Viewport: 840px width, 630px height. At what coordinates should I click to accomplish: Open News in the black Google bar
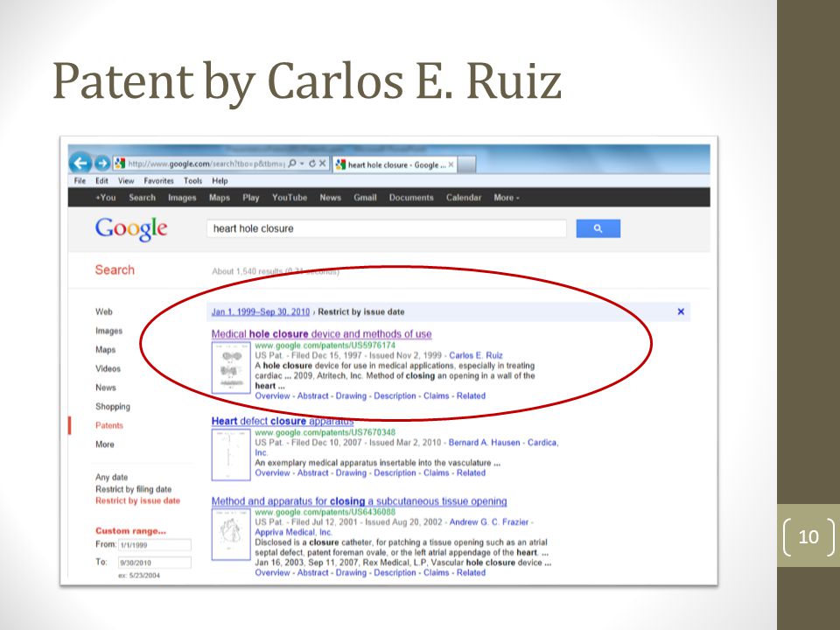point(330,197)
